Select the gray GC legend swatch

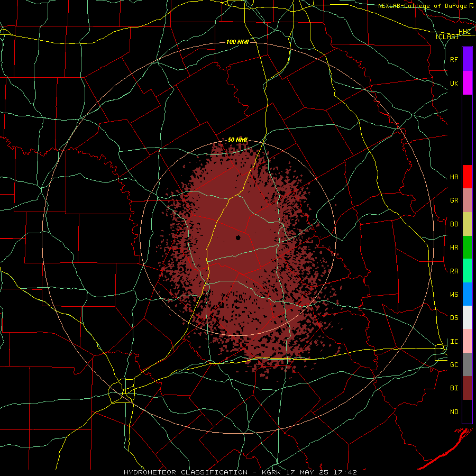pos(467,364)
